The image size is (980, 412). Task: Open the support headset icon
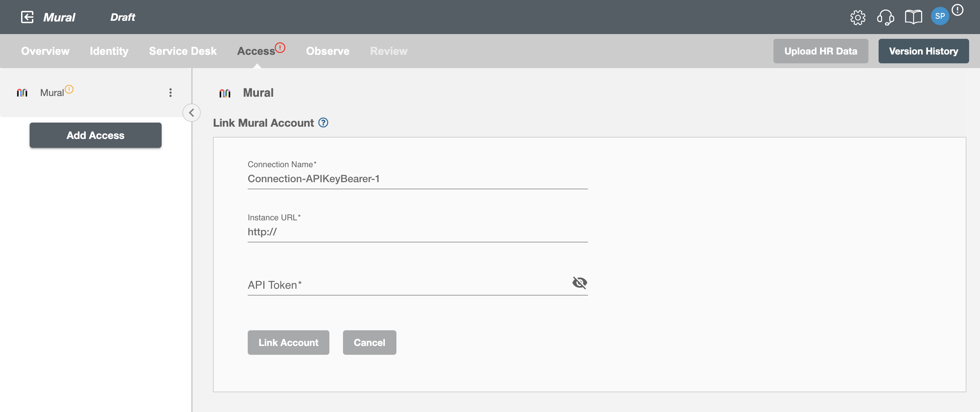(x=885, y=17)
